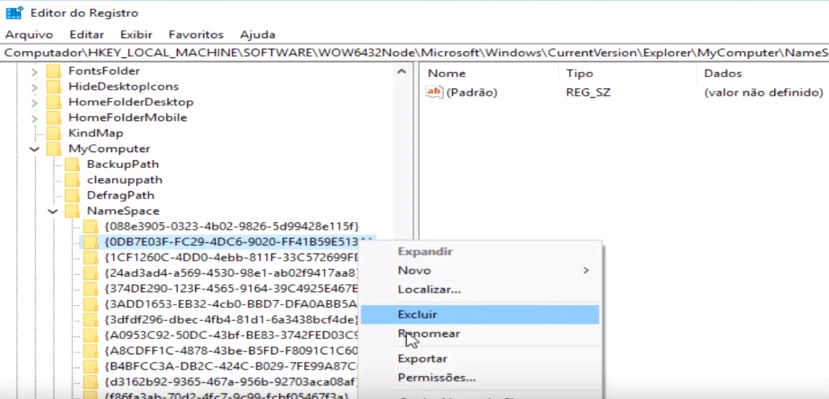Click the cleanuppath folder icon
Viewport: 829px width, 399px height.
pos(72,180)
